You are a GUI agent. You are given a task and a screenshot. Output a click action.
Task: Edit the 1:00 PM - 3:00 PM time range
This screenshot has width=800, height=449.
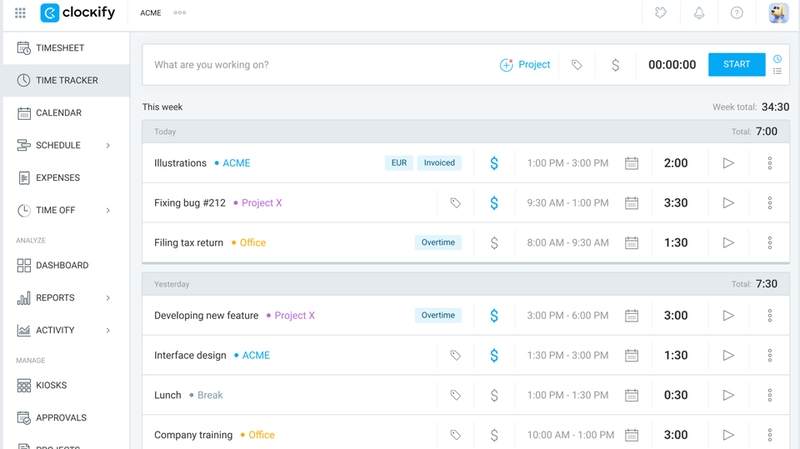tap(568, 163)
